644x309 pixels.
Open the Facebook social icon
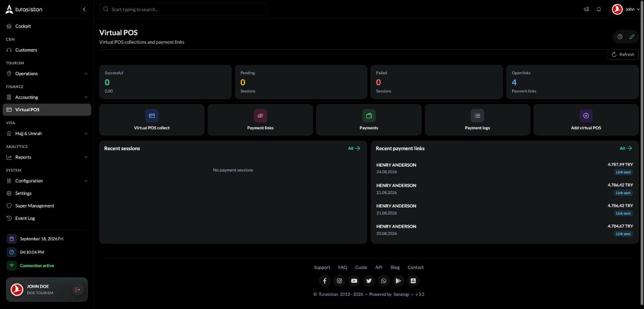pos(324,281)
